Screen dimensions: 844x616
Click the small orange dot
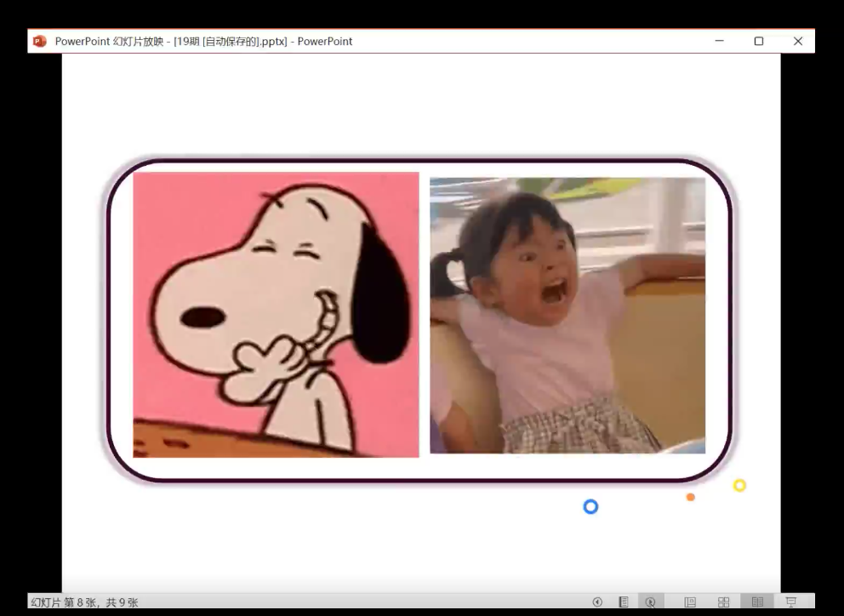pyautogui.click(x=691, y=497)
